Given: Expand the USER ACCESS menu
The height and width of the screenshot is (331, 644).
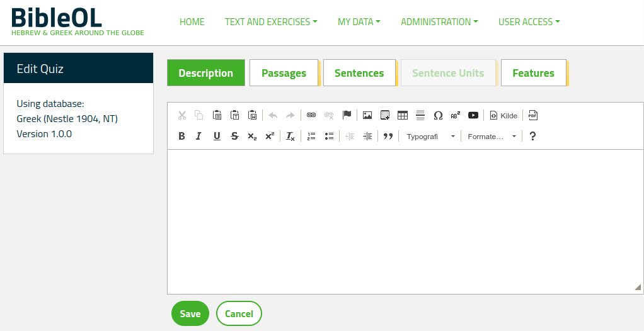Looking at the screenshot, I should point(529,22).
